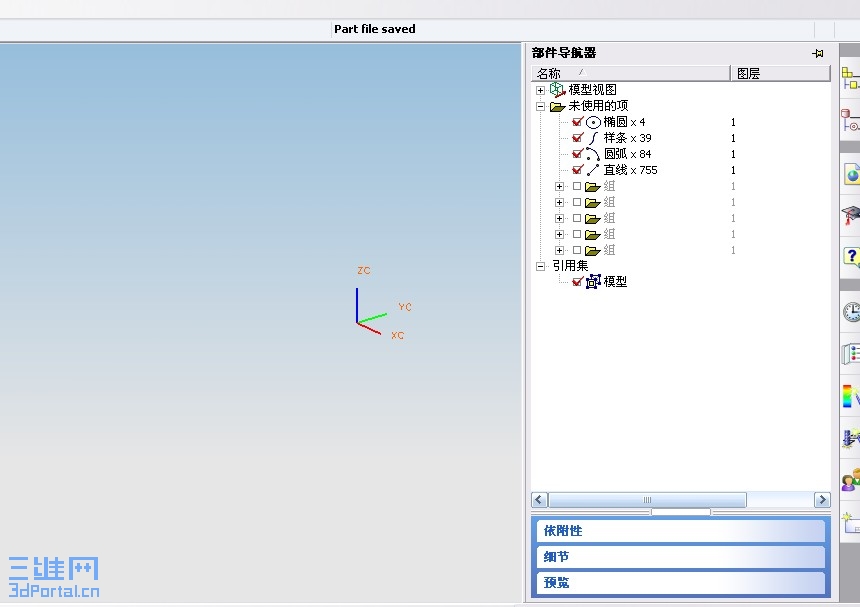Viewport: 860px width, 607px height.
Task: Click the XC axis label in viewport
Action: click(398, 335)
